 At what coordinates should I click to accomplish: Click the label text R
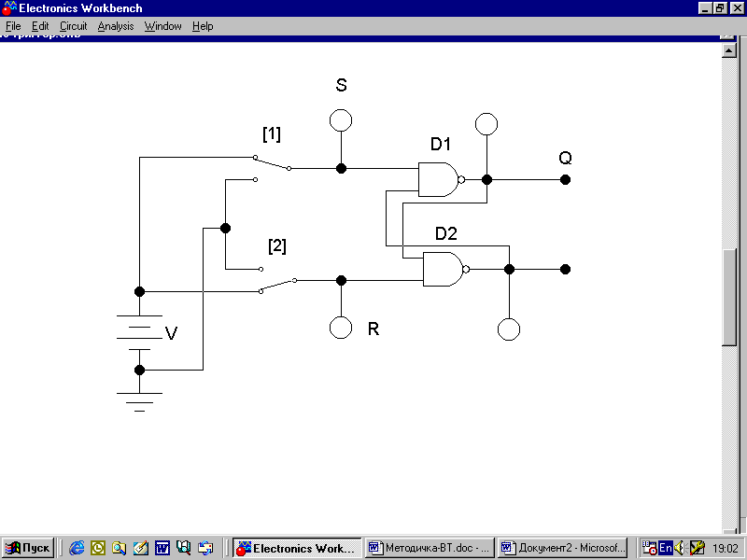pos(373,329)
